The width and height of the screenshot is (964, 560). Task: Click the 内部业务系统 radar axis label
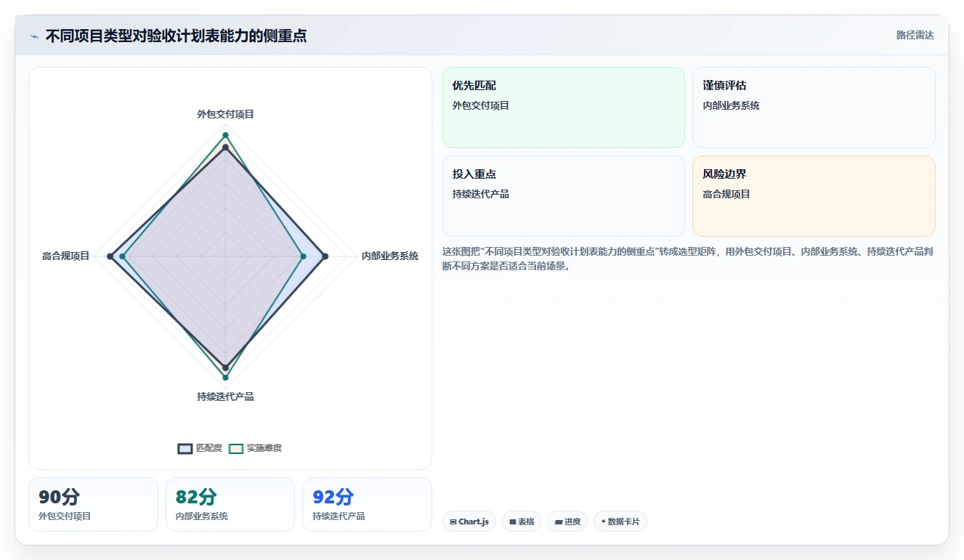coord(390,256)
